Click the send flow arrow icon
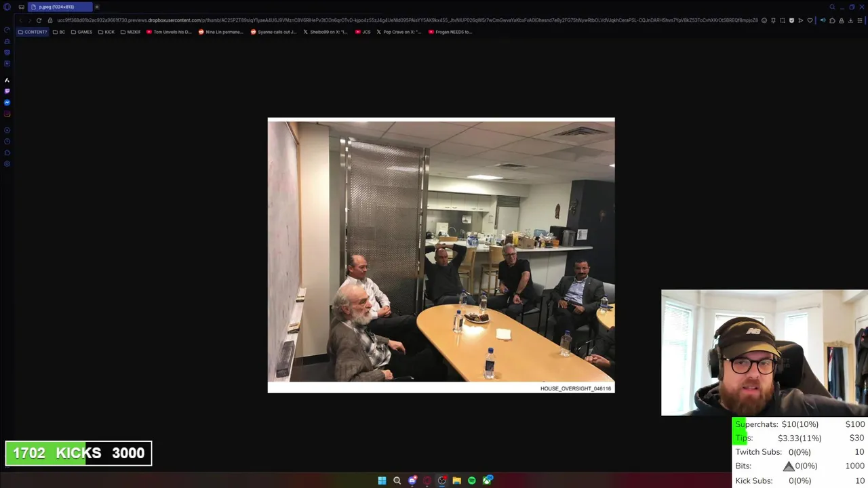This screenshot has width=868, height=488. coord(801,20)
